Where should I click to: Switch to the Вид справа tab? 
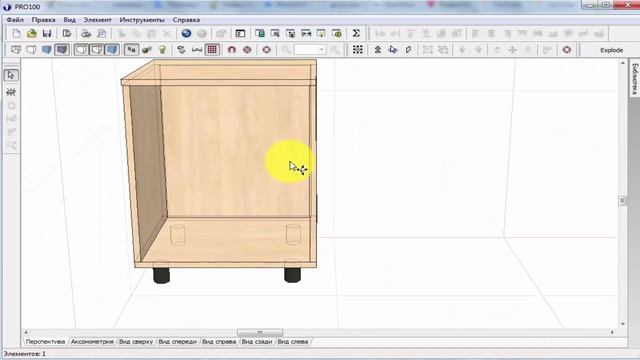point(219,342)
